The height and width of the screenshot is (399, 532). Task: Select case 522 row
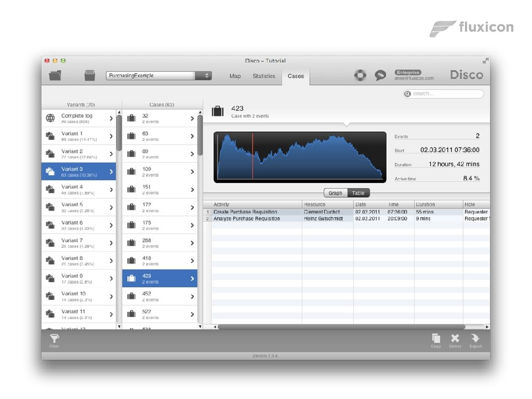tap(160, 314)
